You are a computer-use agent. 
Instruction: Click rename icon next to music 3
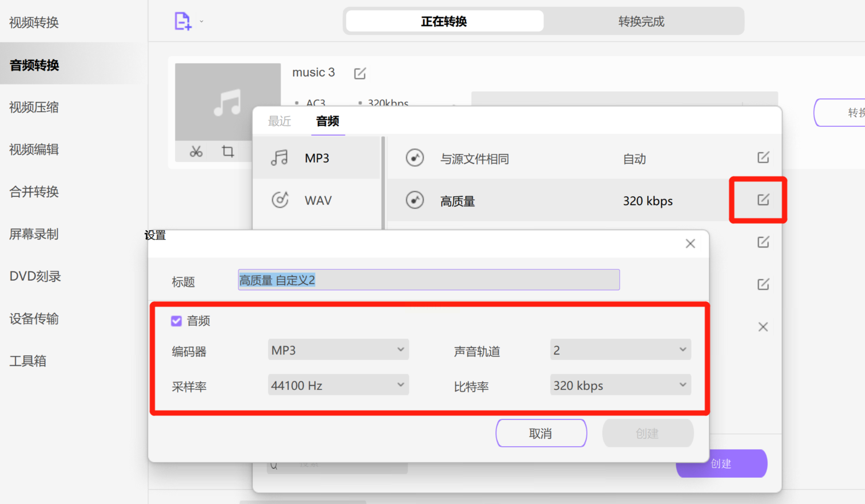[359, 73]
